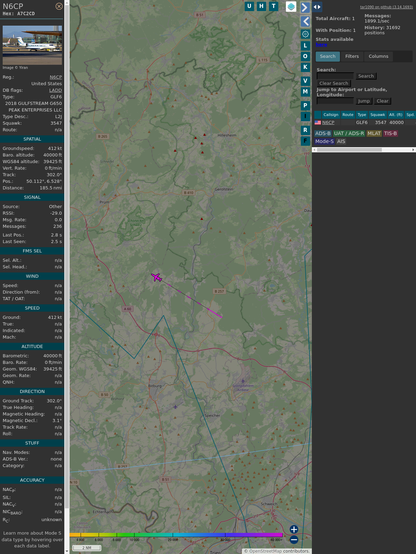
Task: Click the center-on-aircraft crosshair icon
Action: 305,34
